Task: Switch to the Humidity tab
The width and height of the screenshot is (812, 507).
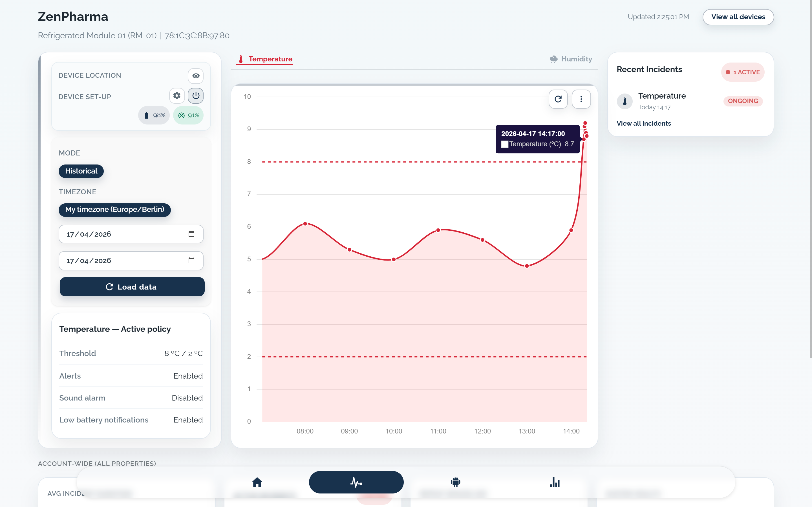Action: (571, 59)
